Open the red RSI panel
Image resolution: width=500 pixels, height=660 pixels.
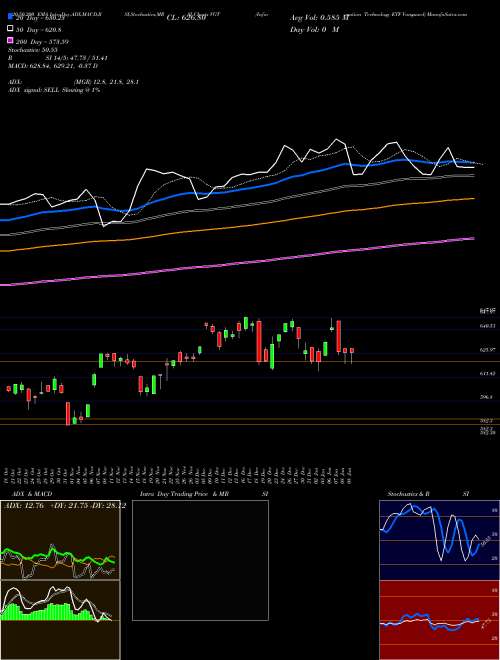click(x=439, y=620)
